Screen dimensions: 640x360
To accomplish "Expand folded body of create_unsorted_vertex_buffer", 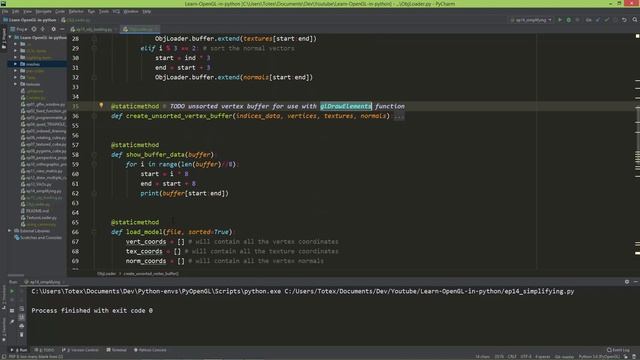I will pyautogui.click(x=399, y=116).
